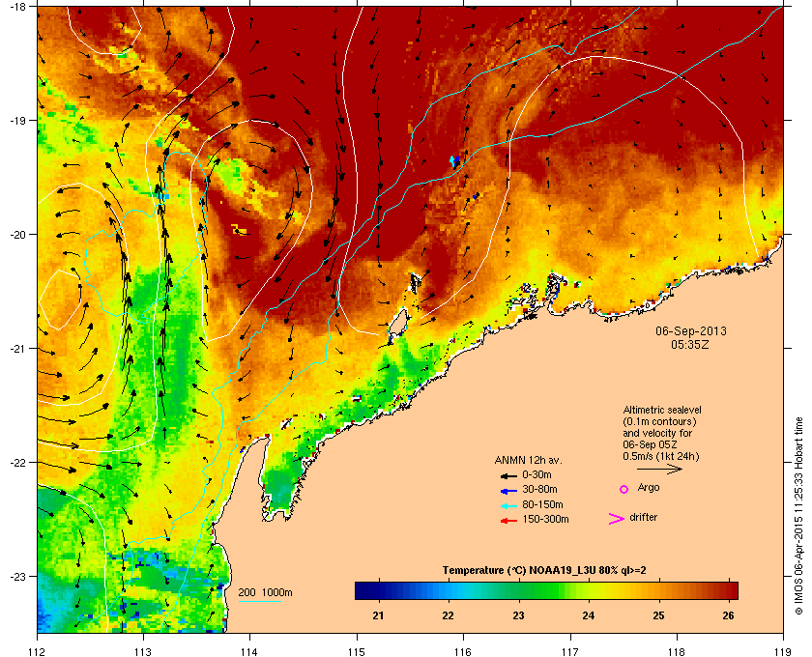Viewport: 812px width, 657px height.
Task: Click the '150-300m' depth label
Action: [x=545, y=519]
